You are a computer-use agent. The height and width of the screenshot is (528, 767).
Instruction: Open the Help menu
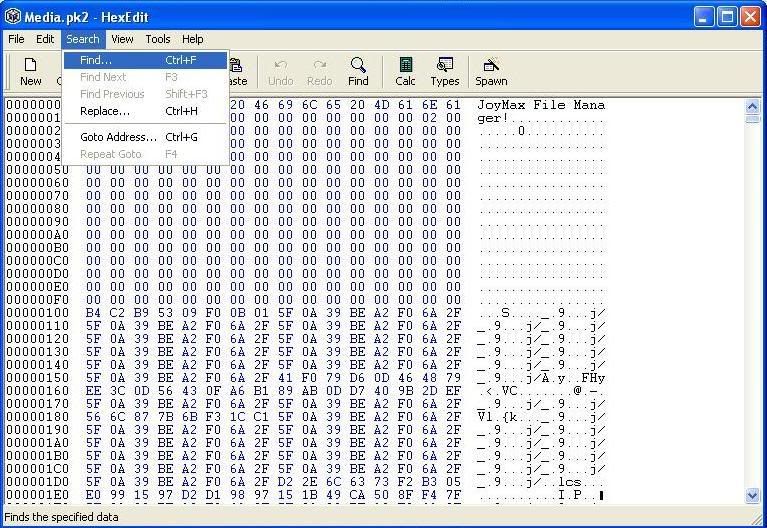pyautogui.click(x=193, y=39)
